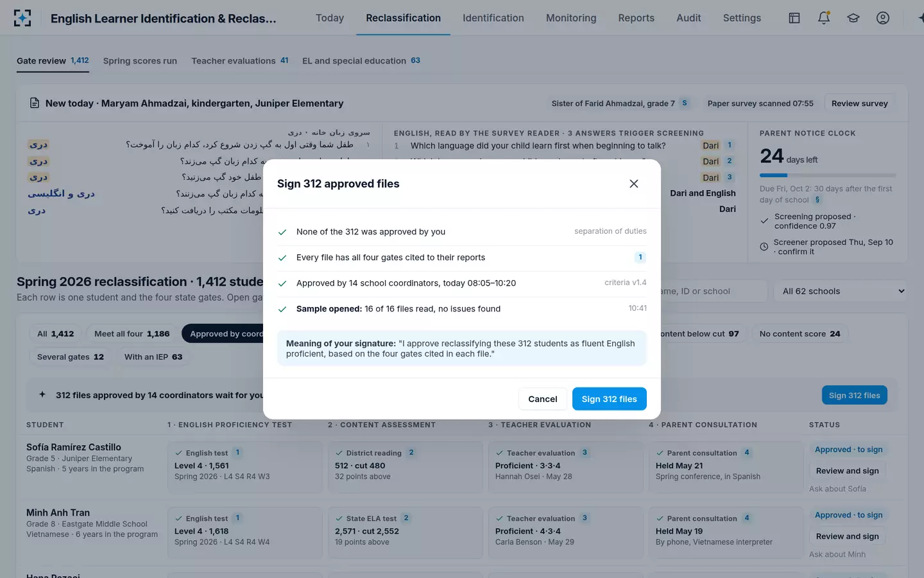Image resolution: width=924 pixels, height=578 pixels.
Task: Click the document icon beside New today
Action: pos(35,103)
